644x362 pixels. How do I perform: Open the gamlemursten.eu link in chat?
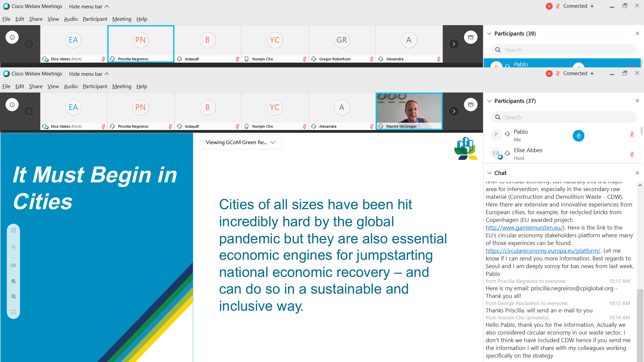pos(524,228)
